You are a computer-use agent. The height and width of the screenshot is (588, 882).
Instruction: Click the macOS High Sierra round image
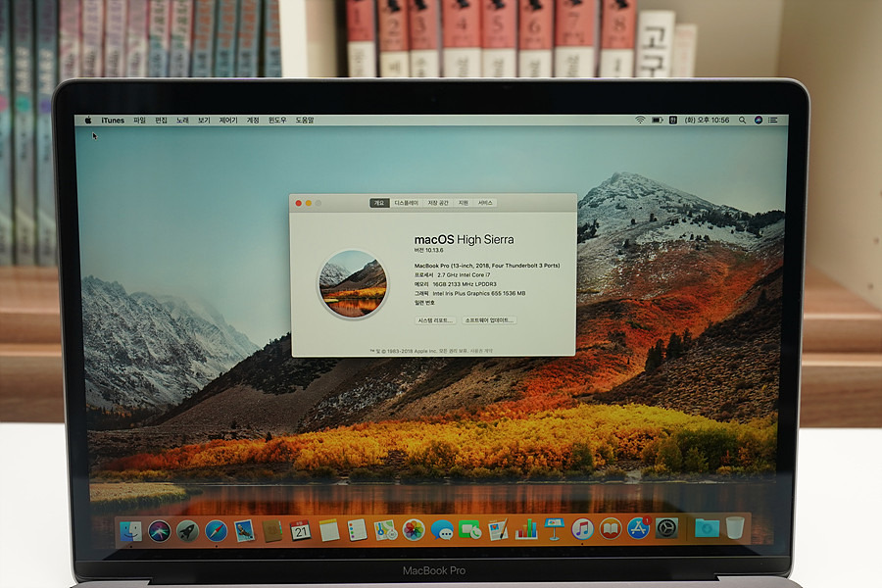[x=353, y=284]
